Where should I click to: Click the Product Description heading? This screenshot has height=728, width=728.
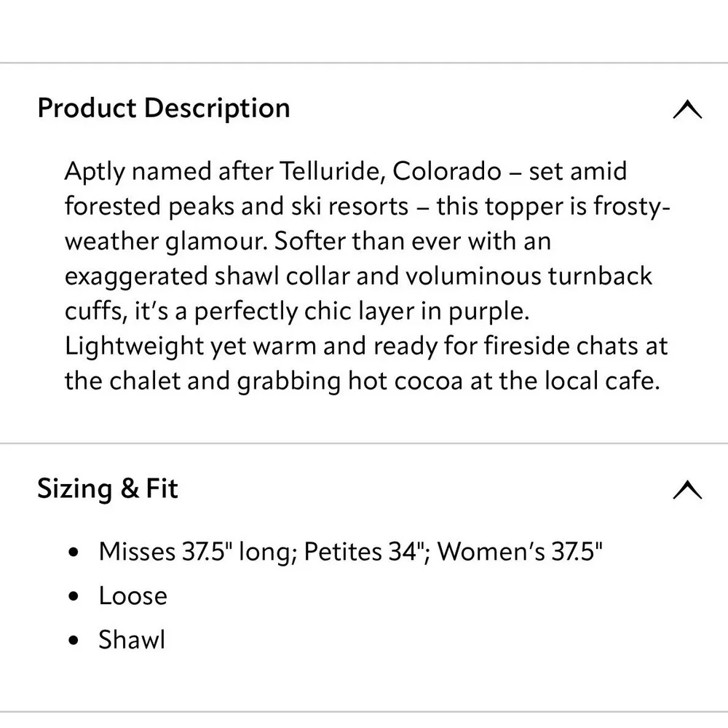(164, 108)
